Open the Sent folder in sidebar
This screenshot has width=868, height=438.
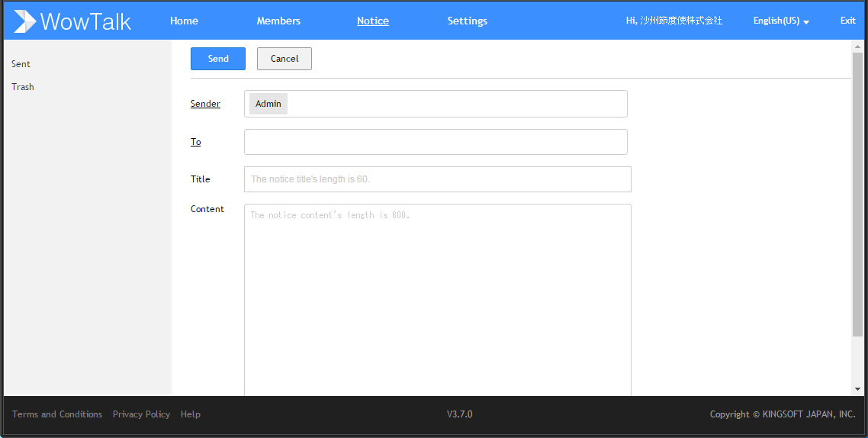(x=21, y=64)
